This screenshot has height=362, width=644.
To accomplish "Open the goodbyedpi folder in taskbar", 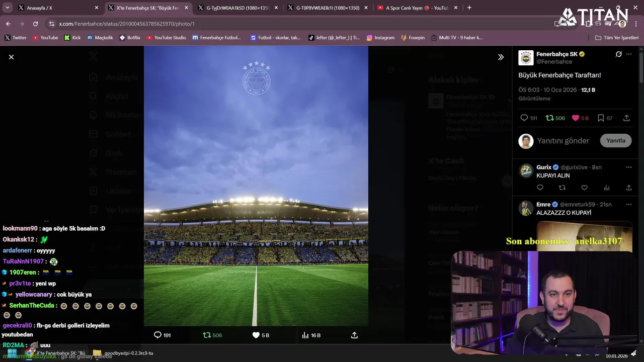I will (123, 353).
